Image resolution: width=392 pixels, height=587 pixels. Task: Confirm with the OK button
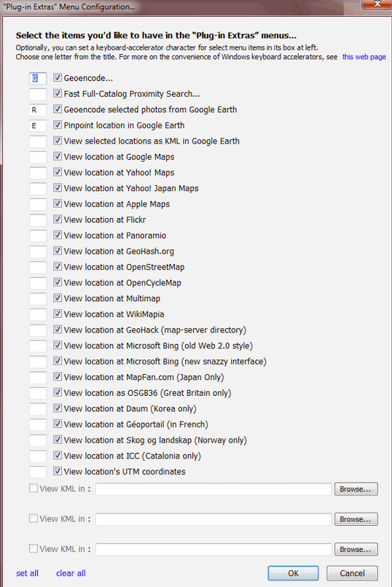tap(293, 573)
